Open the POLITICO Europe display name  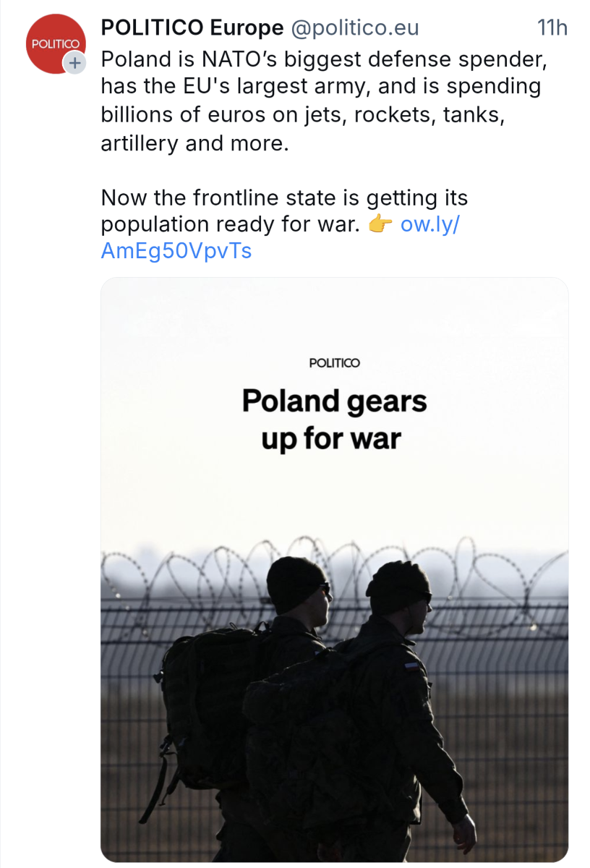(192, 28)
